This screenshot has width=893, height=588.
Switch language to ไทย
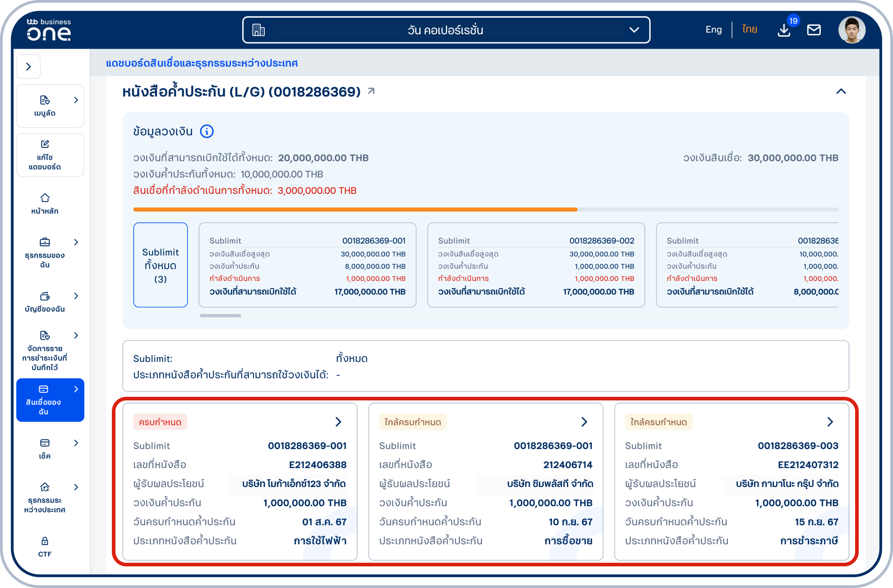(x=750, y=30)
